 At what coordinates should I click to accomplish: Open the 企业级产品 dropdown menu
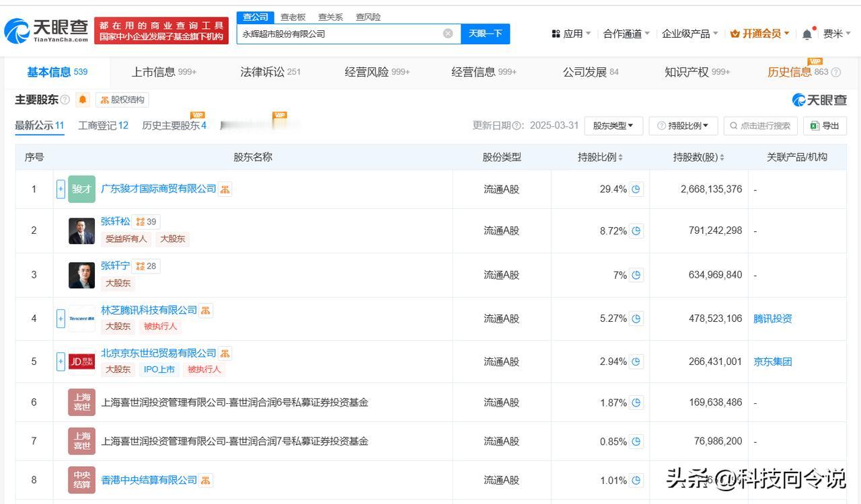coord(689,34)
